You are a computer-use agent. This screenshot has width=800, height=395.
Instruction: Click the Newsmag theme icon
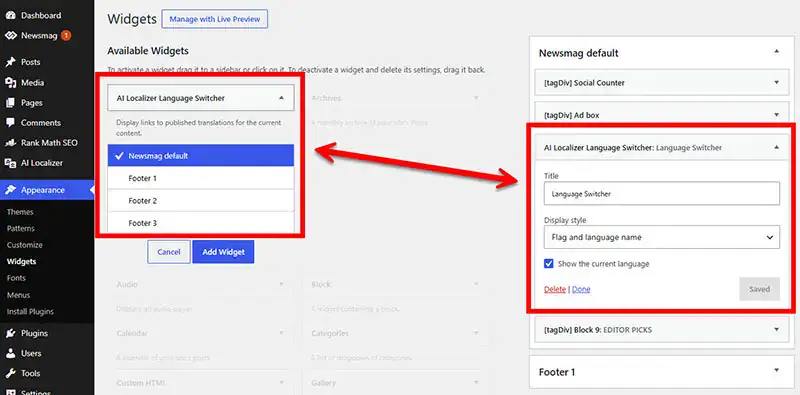(x=11, y=36)
